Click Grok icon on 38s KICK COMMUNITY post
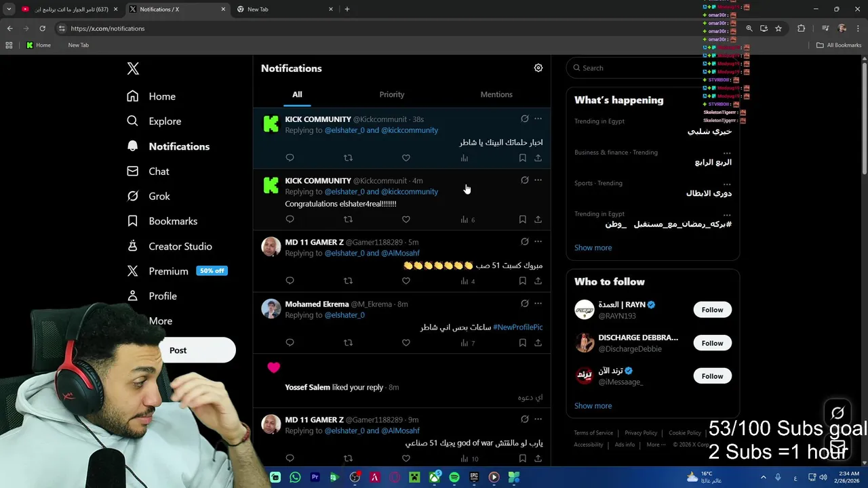Viewport: 868px width, 488px height. tap(525, 119)
